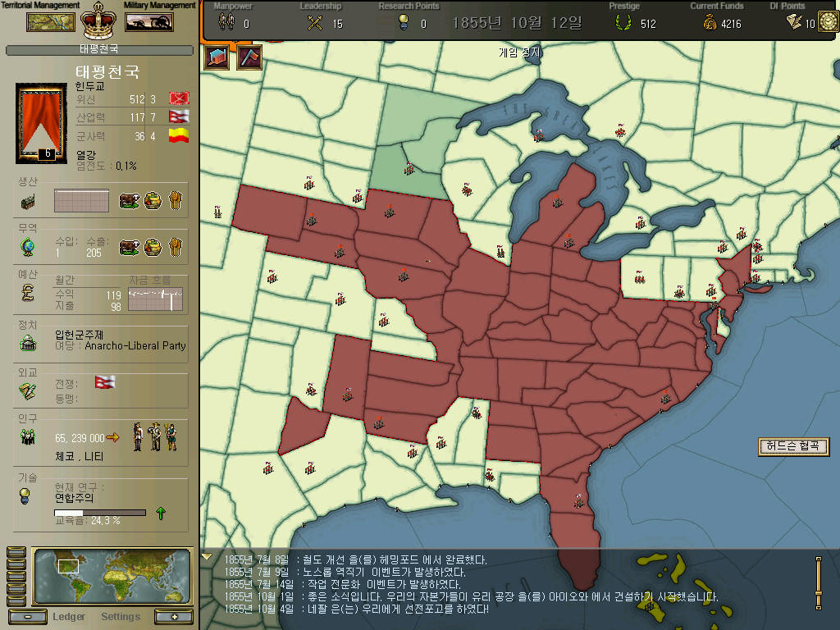Viewport: 840px width, 630px height.
Task: Select the fruit basket icon in 무역 row
Action: click(153, 248)
